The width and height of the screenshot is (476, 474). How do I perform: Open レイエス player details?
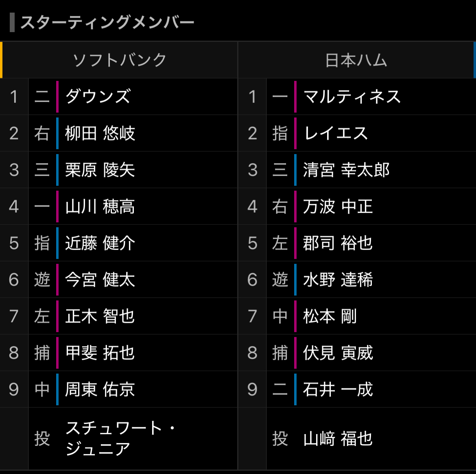[336, 133]
